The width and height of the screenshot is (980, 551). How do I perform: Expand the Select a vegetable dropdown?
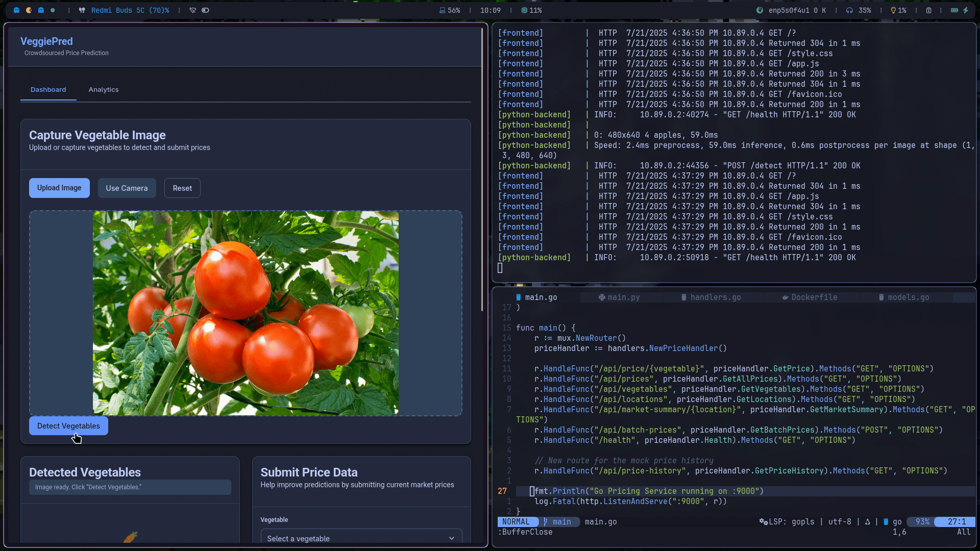[361, 538]
